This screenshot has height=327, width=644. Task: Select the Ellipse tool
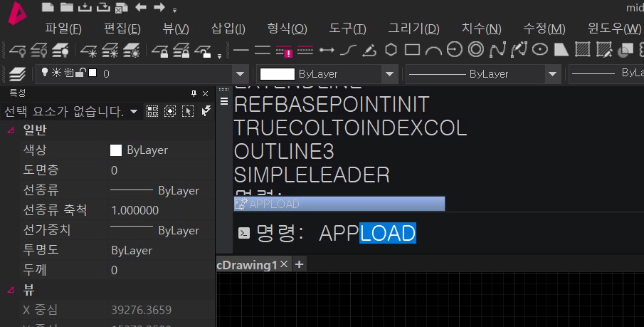click(x=540, y=50)
